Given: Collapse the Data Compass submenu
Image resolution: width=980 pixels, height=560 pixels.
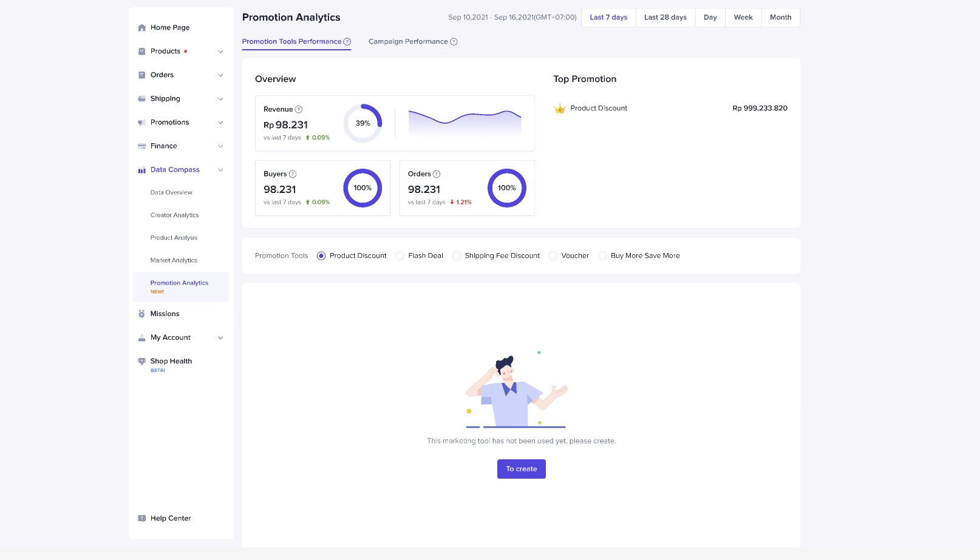Looking at the screenshot, I should [220, 170].
